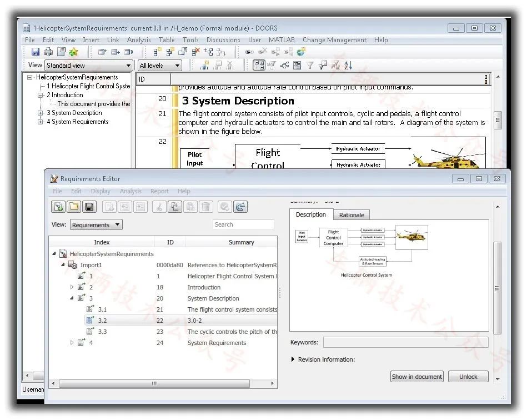
Task: Click the Demote requirement icon in Requirements Editor
Action: click(x=140, y=207)
